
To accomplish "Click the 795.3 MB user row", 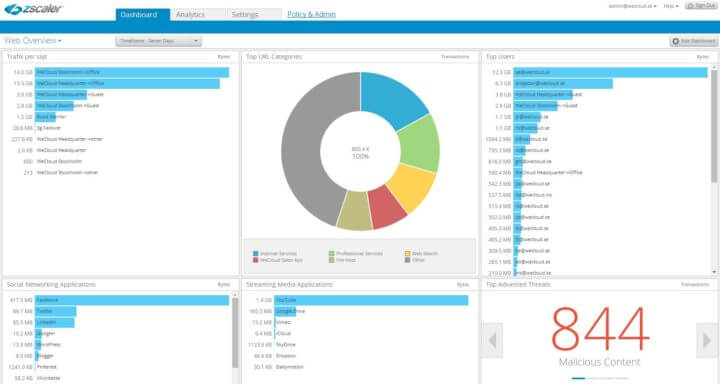I will pos(520,150).
